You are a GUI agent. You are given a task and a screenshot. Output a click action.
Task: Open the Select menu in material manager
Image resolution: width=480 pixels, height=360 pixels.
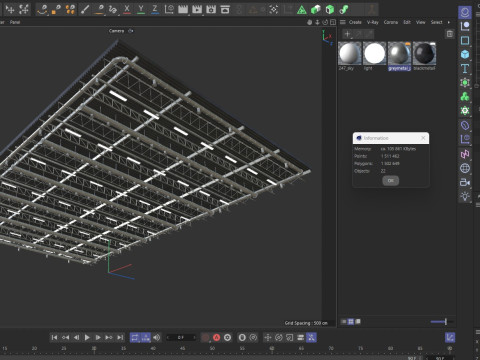436,22
